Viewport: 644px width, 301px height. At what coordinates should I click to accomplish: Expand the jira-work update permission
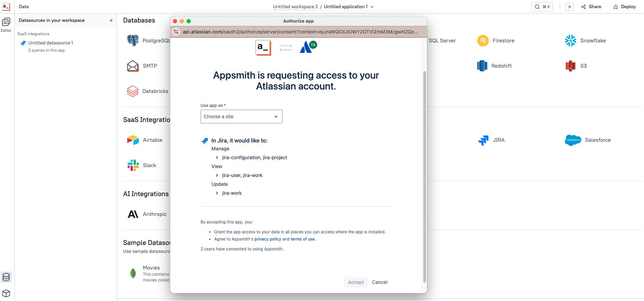pyautogui.click(x=217, y=193)
